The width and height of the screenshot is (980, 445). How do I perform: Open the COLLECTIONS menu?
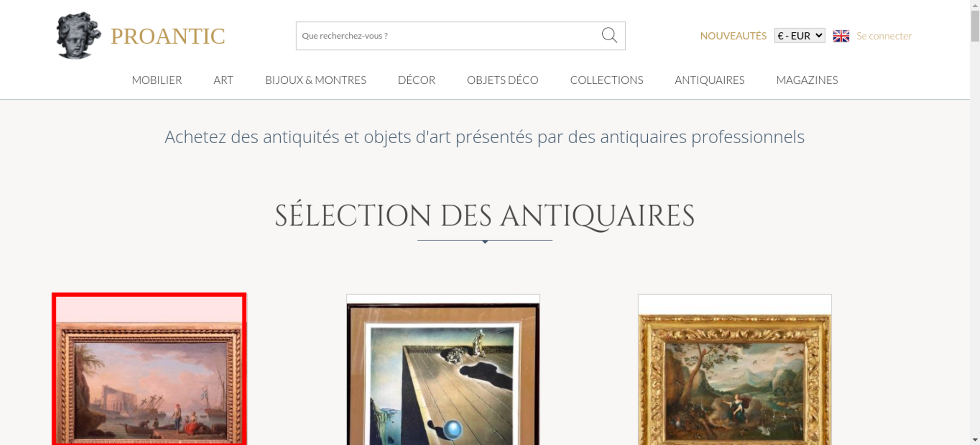coord(606,80)
